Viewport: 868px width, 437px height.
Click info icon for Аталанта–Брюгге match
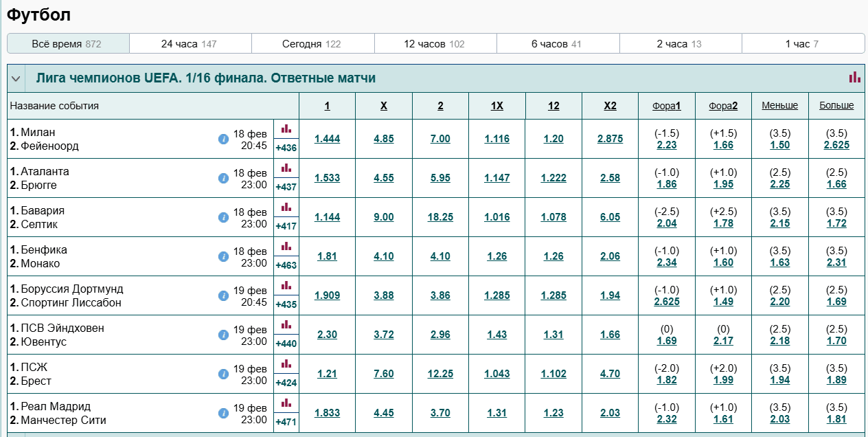tap(223, 179)
